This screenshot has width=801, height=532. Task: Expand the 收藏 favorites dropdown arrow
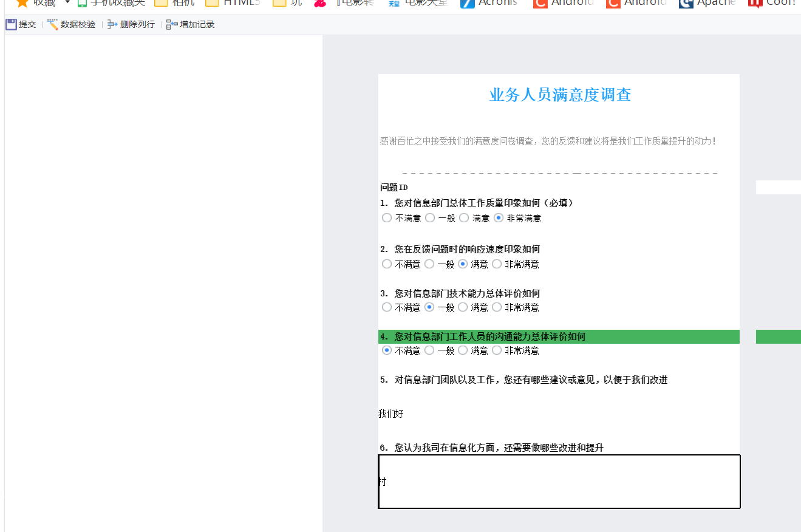(67, 2)
